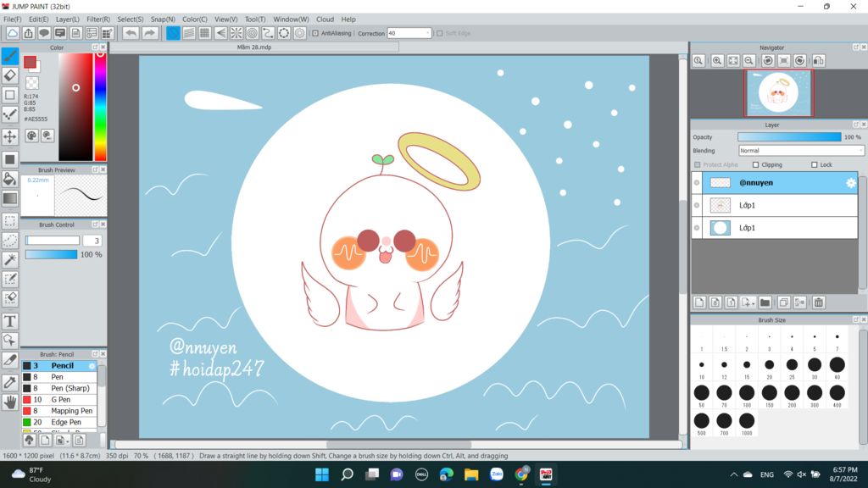
Task: Click the cloud icon in the toolbar
Action: pos(12,33)
